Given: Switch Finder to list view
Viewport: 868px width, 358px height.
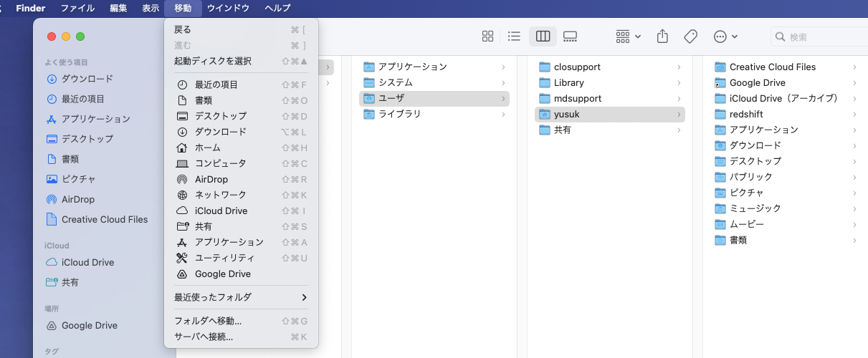Looking at the screenshot, I should [x=514, y=37].
